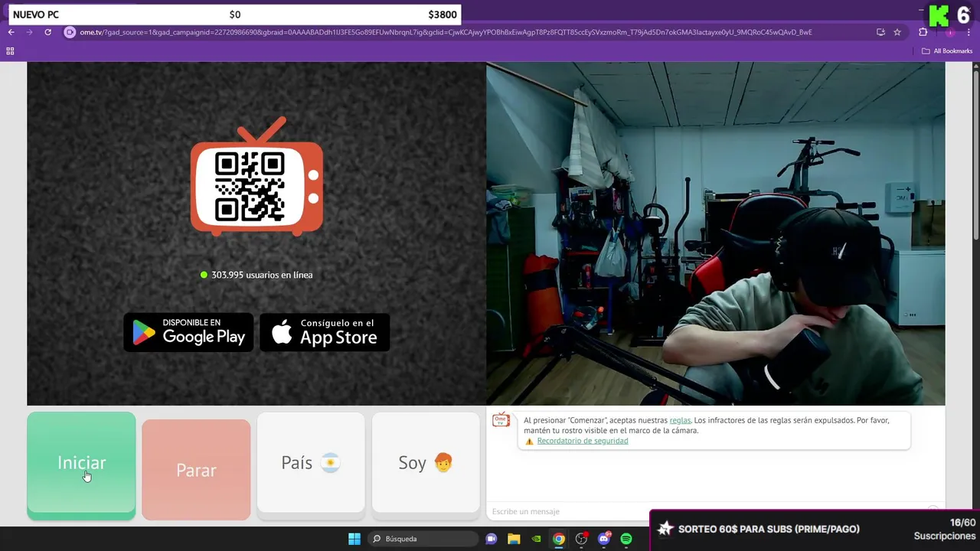Click the green Kick logo overlay

(x=939, y=15)
